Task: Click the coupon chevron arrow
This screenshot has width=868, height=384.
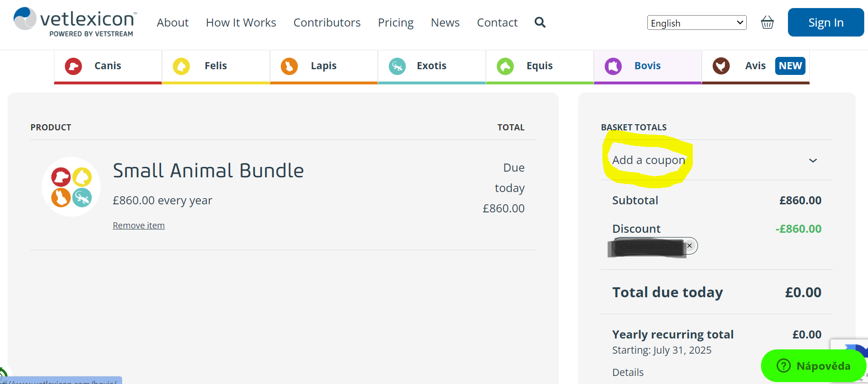Action: 813,161
